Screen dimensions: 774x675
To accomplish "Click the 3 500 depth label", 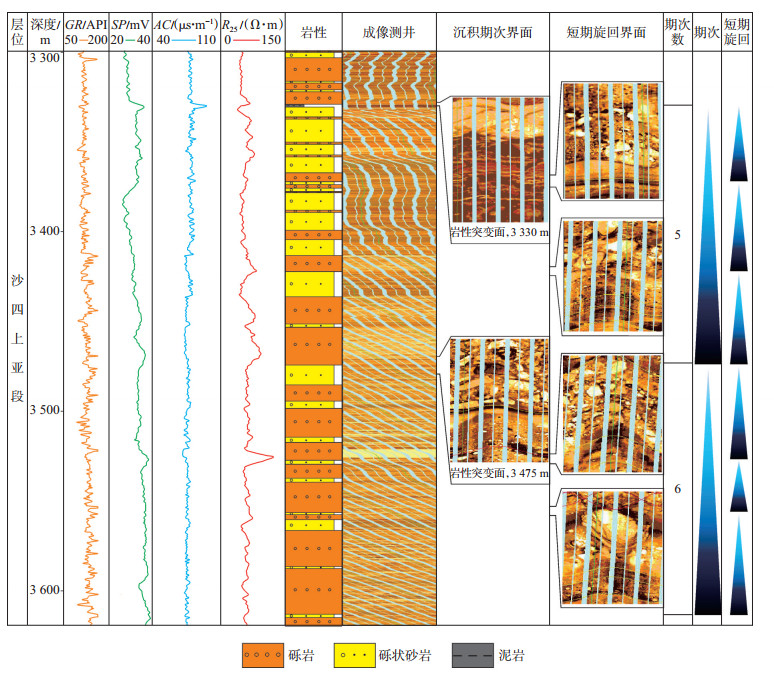I will pos(45,410).
